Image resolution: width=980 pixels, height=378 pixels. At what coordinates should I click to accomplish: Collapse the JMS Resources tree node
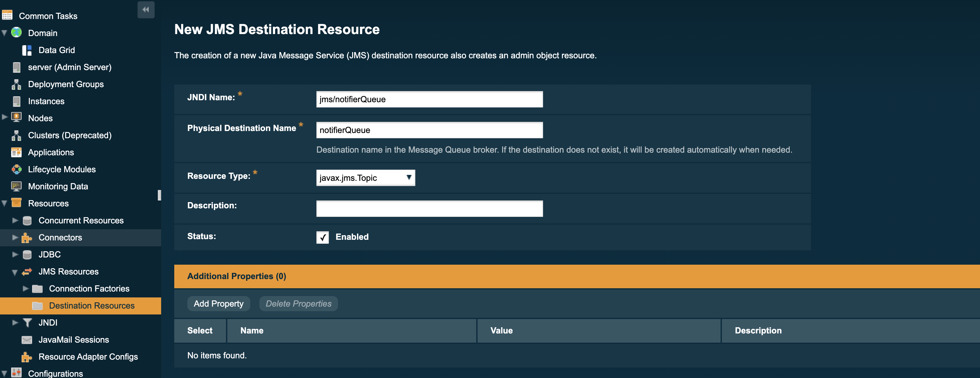tap(14, 272)
